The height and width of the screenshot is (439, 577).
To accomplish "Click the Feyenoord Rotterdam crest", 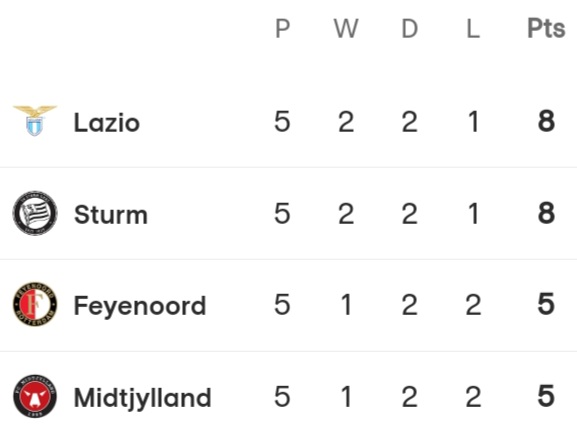I will pyautogui.click(x=35, y=304).
